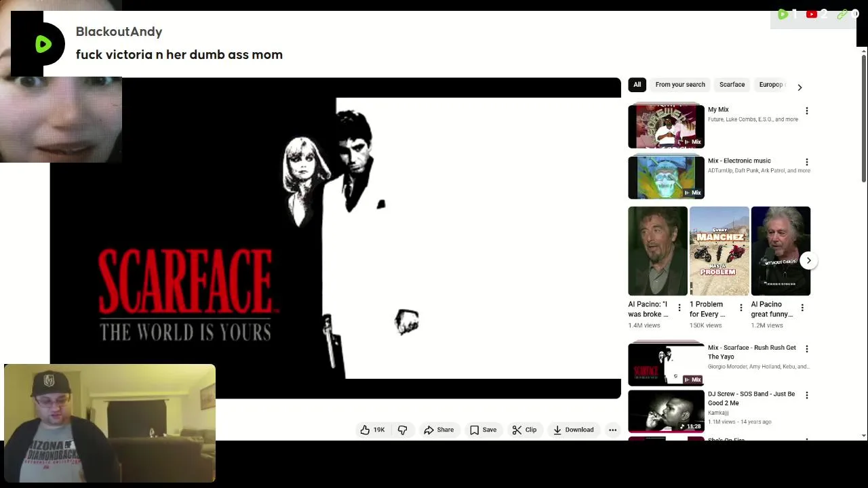
Task: Click "150K views" under the Manchez short
Action: coord(706,325)
